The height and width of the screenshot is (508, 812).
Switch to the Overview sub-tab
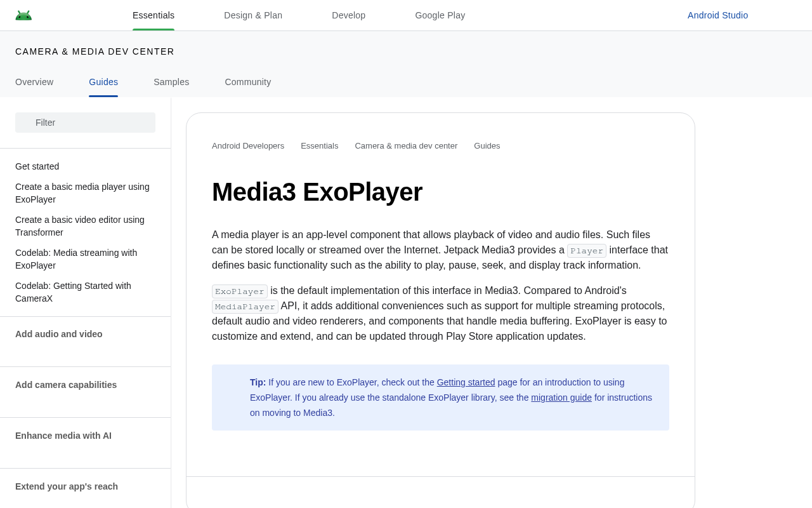(x=34, y=82)
